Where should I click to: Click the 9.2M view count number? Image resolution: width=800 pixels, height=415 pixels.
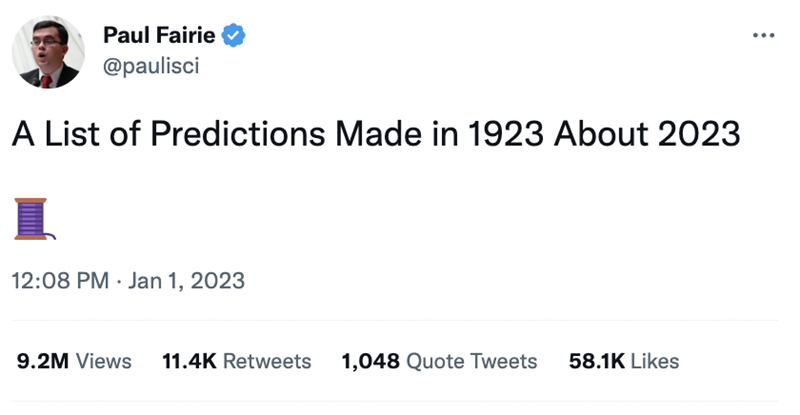point(43,361)
